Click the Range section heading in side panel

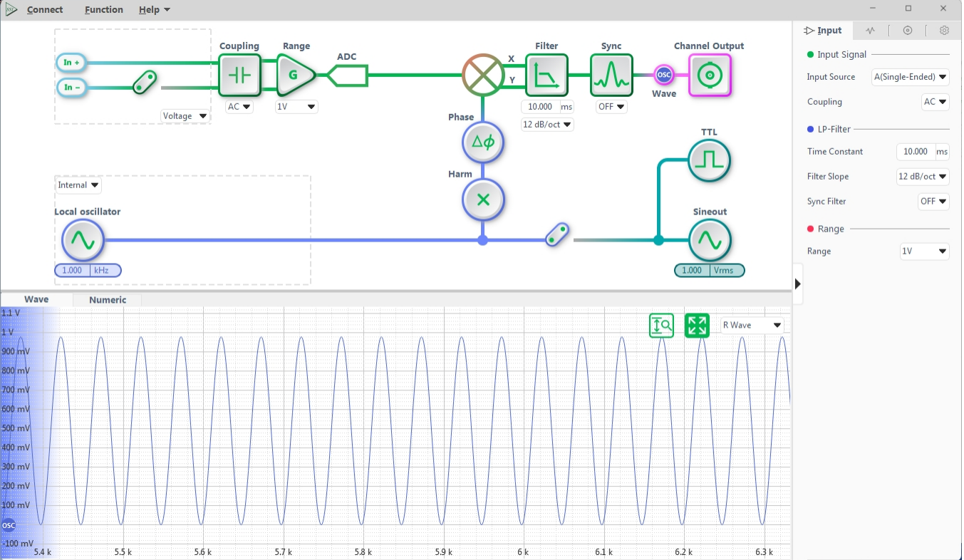tap(831, 229)
